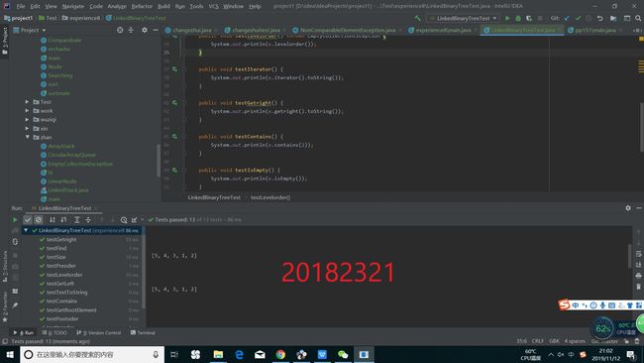Open the Terminal tool window
Image resolution: width=644 pixels, height=363 pixels.
point(143,332)
